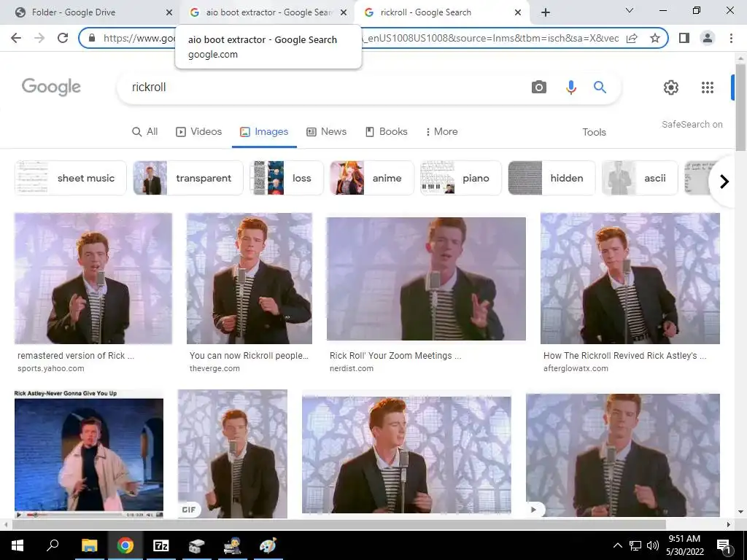Open the GIF-labeled image thumbnail

pyautogui.click(x=233, y=454)
